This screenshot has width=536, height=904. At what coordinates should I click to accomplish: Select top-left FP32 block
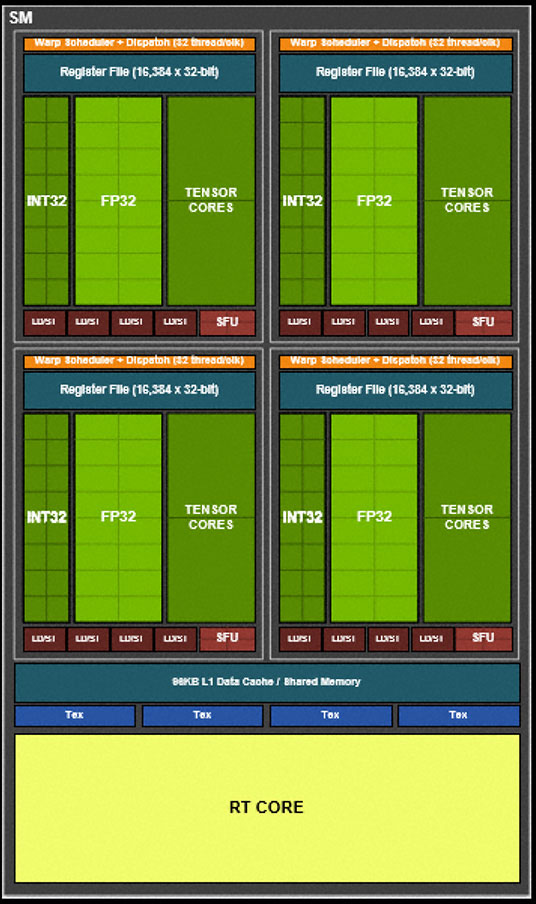click(118, 201)
